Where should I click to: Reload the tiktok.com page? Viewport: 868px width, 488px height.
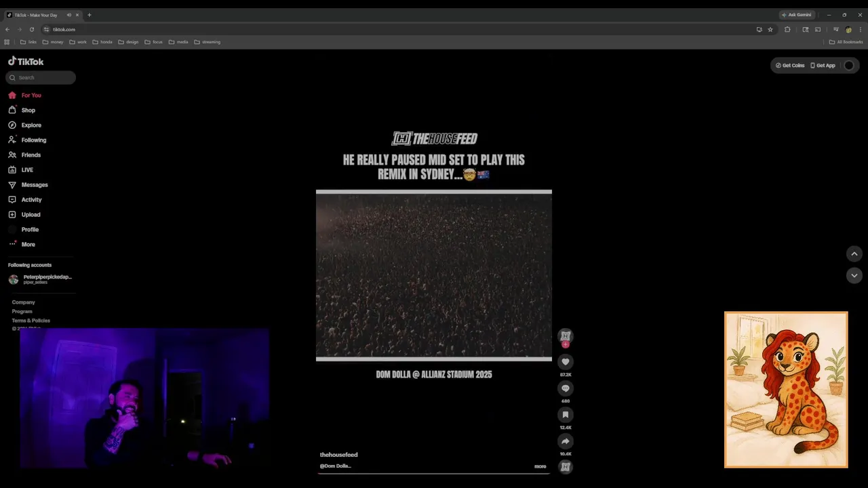31,29
